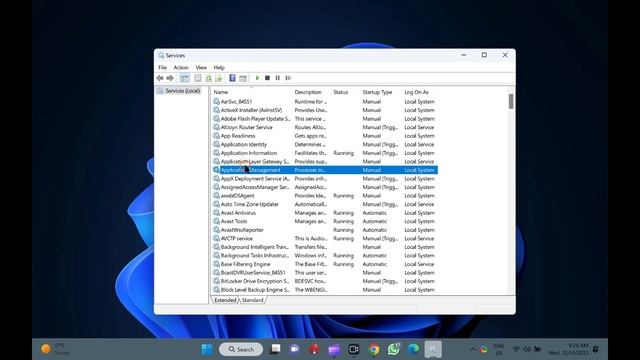Click the Forward arrow in Services toolbar
Image resolution: width=640 pixels, height=360 pixels.
click(x=170, y=78)
